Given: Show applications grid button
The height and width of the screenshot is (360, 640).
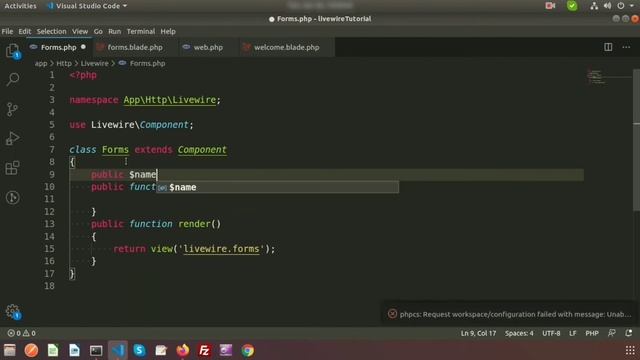Looking at the screenshot, I should pyautogui.click(x=630, y=350).
